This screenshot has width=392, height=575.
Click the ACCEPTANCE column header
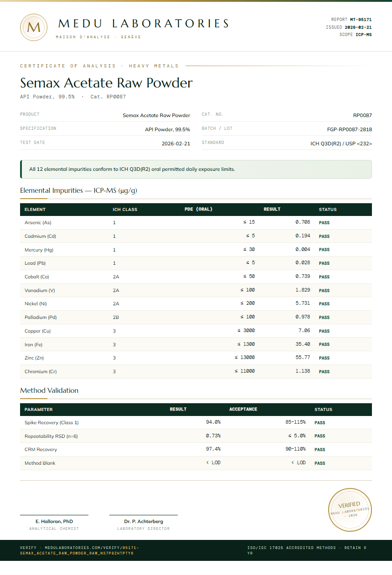tap(243, 409)
